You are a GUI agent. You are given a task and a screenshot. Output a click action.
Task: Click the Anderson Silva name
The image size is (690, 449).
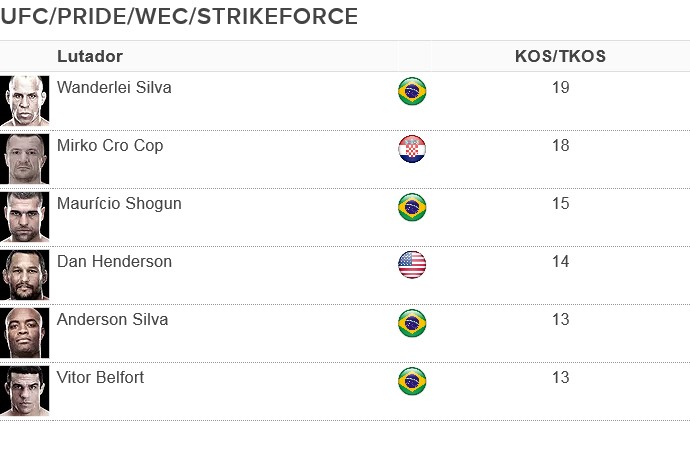[112, 319]
